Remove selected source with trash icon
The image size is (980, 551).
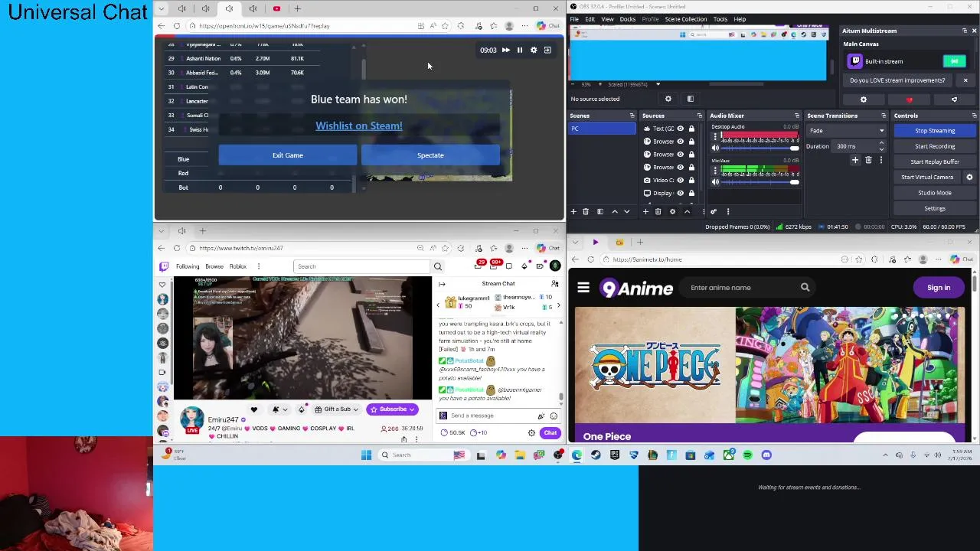tap(658, 212)
